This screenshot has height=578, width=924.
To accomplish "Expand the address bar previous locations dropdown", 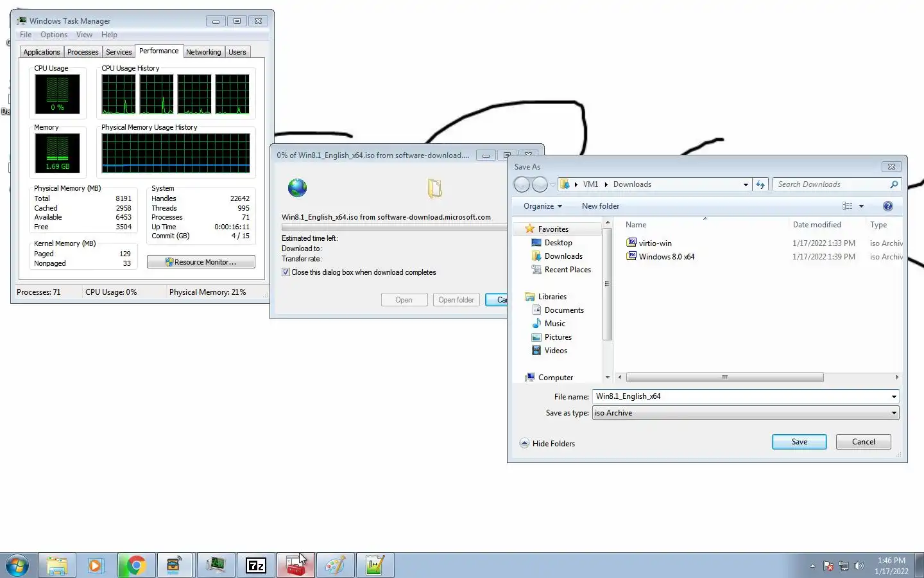I will click(x=746, y=184).
